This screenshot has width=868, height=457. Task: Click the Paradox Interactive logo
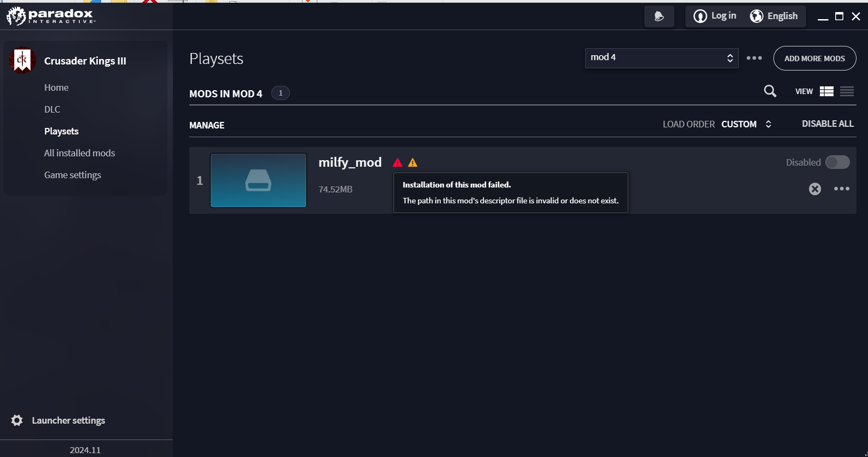pyautogui.click(x=51, y=16)
